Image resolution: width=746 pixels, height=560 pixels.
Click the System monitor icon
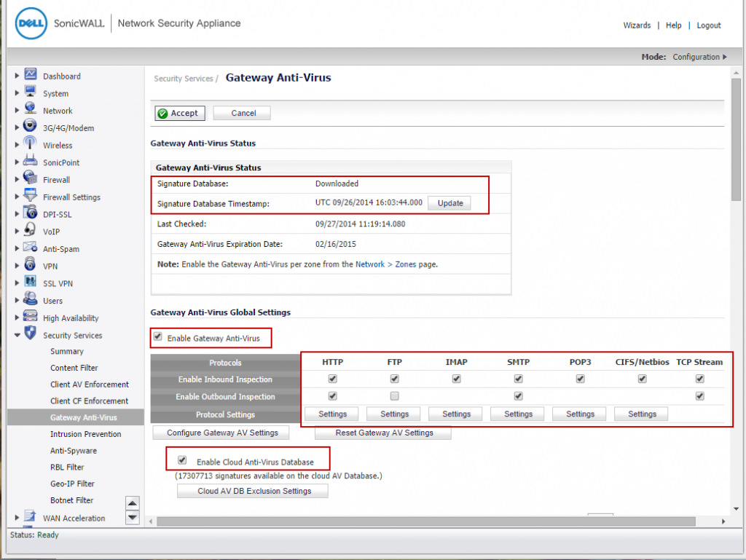(x=31, y=92)
